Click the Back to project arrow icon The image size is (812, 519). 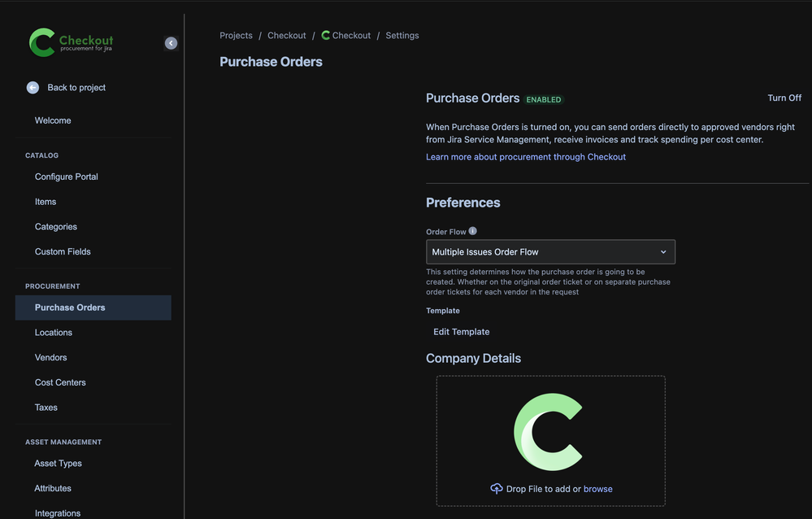pos(33,88)
